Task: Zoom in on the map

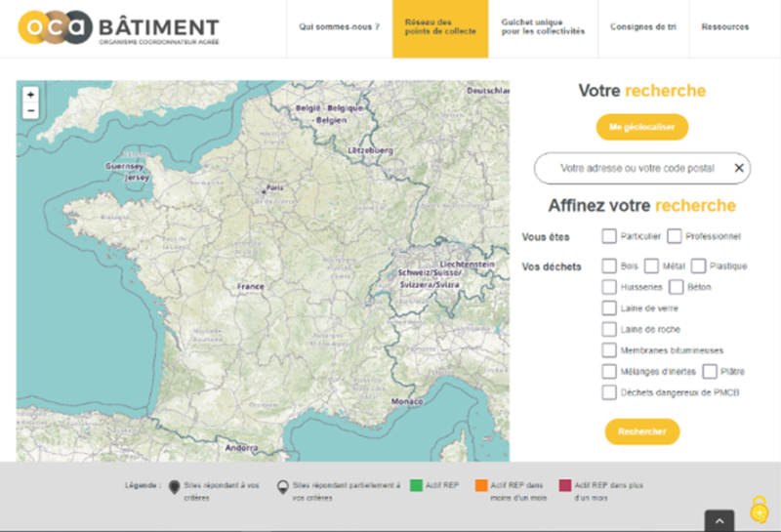Action: click(30, 95)
